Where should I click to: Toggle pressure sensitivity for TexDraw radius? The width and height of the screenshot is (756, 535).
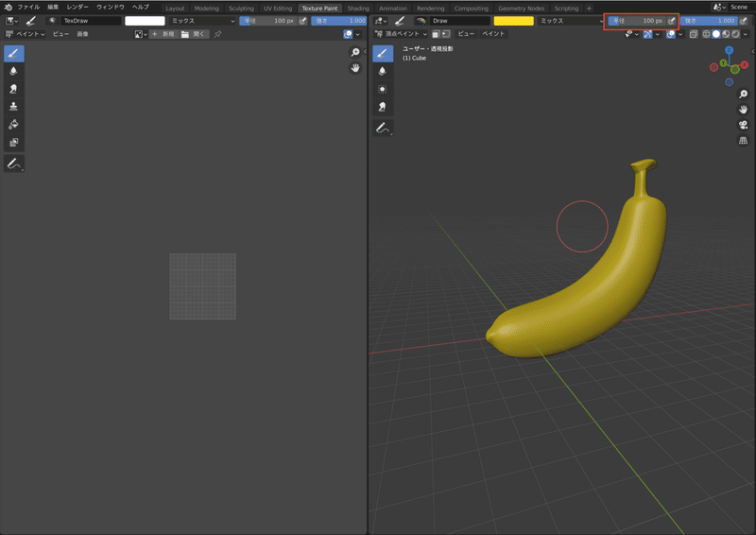pyautogui.click(x=302, y=21)
